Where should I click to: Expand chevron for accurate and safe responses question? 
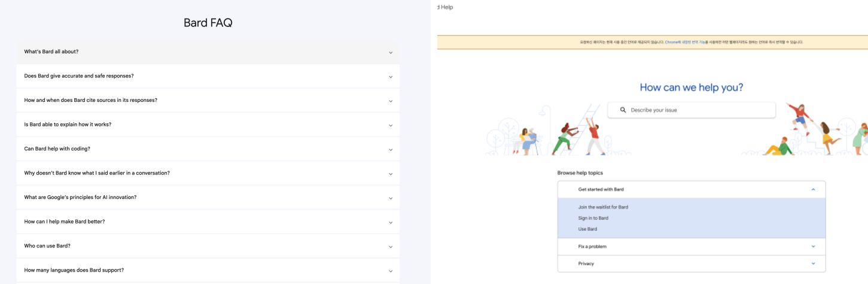coord(391,77)
